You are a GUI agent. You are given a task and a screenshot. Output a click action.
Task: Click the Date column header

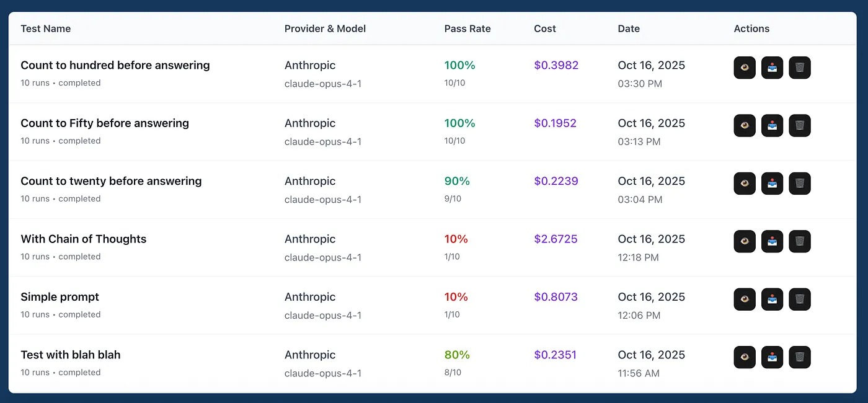pyautogui.click(x=629, y=29)
